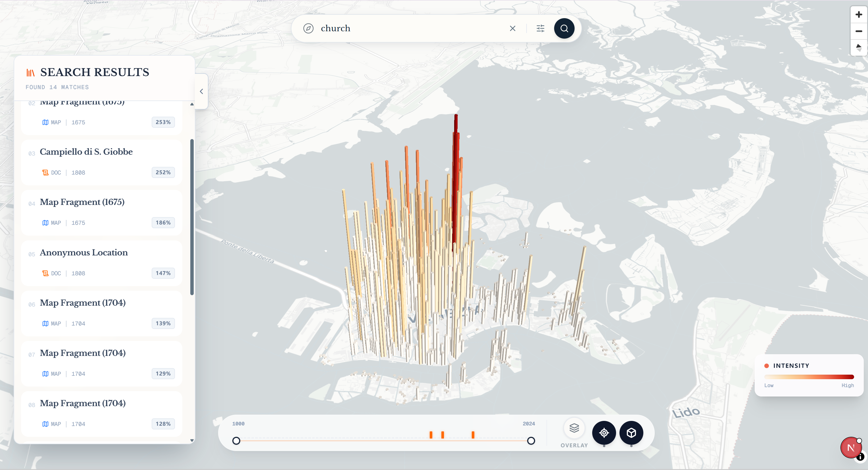
Task: Click the search magnifier button
Action: pos(564,28)
